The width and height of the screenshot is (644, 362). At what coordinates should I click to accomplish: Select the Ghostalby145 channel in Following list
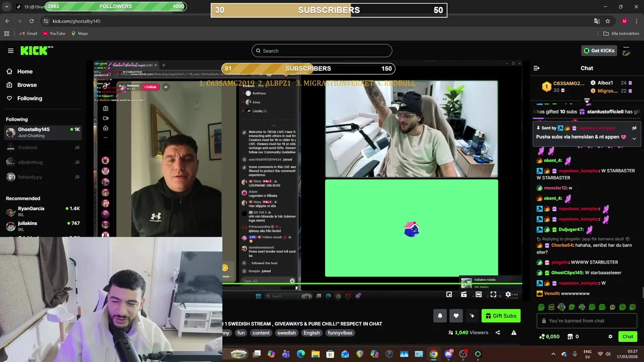tap(43, 133)
